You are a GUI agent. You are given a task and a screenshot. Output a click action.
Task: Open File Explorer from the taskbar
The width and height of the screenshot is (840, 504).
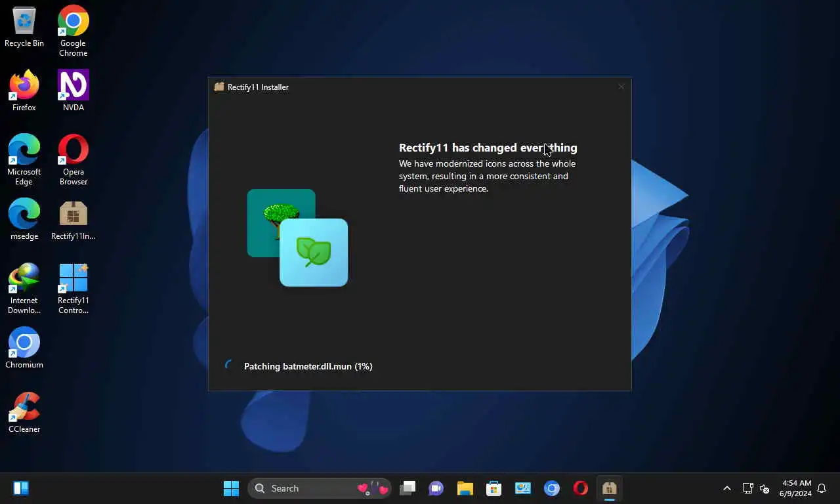pyautogui.click(x=465, y=488)
